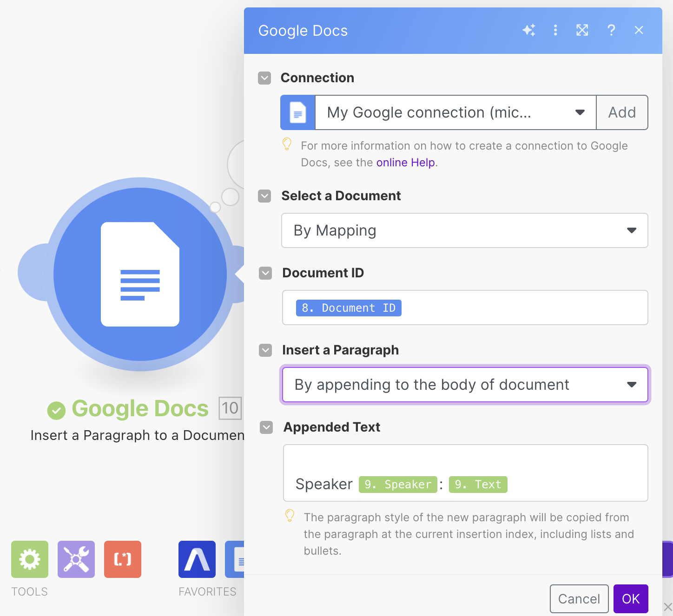The image size is (673, 616).
Task: Click the AI assistant sparkle icon
Action: 529,30
